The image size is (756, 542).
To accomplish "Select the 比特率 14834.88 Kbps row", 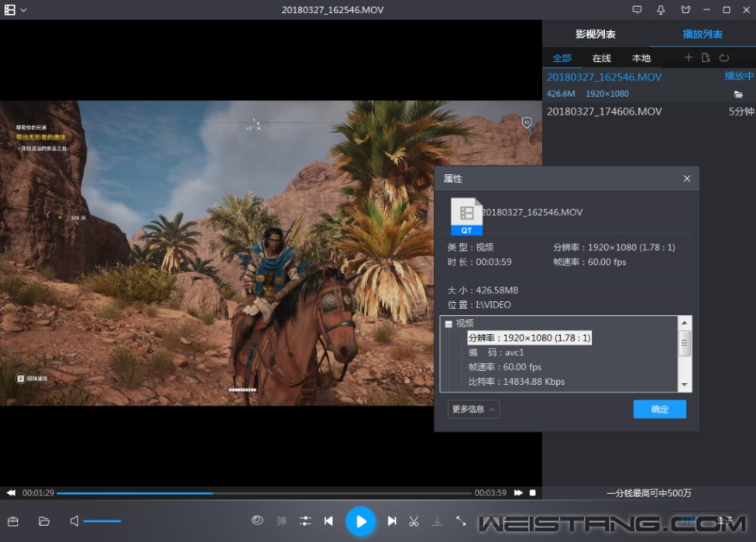I will coord(517,382).
